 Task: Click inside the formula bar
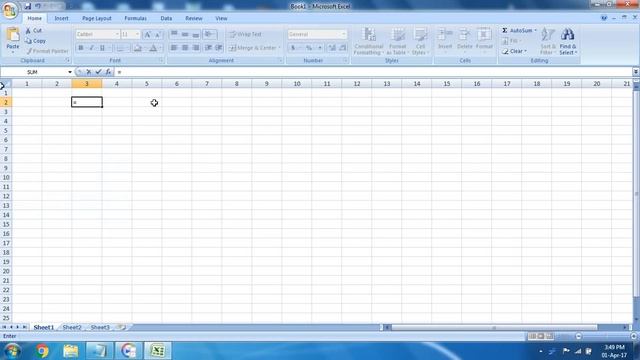click(x=373, y=72)
